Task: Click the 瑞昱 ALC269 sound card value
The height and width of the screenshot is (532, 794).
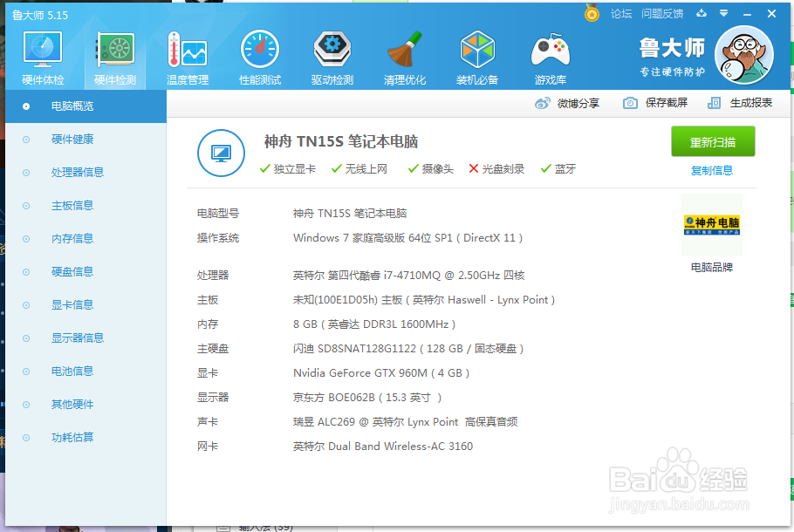Action: click(405, 422)
